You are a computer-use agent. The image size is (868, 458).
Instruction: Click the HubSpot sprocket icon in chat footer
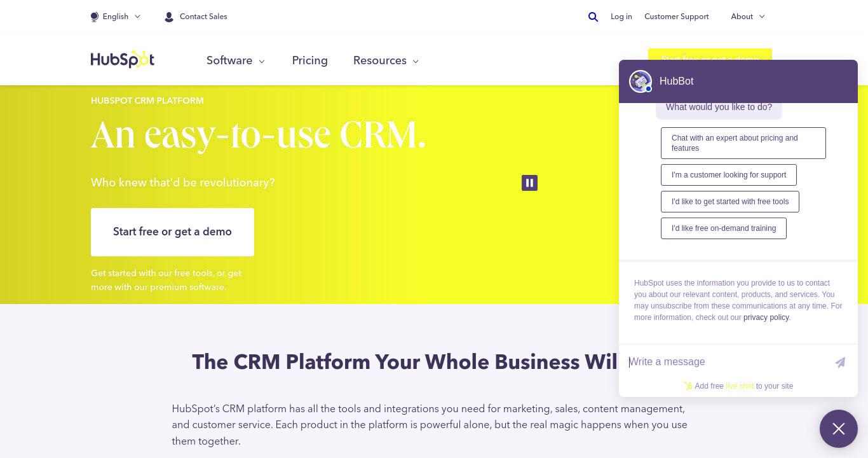pos(688,385)
